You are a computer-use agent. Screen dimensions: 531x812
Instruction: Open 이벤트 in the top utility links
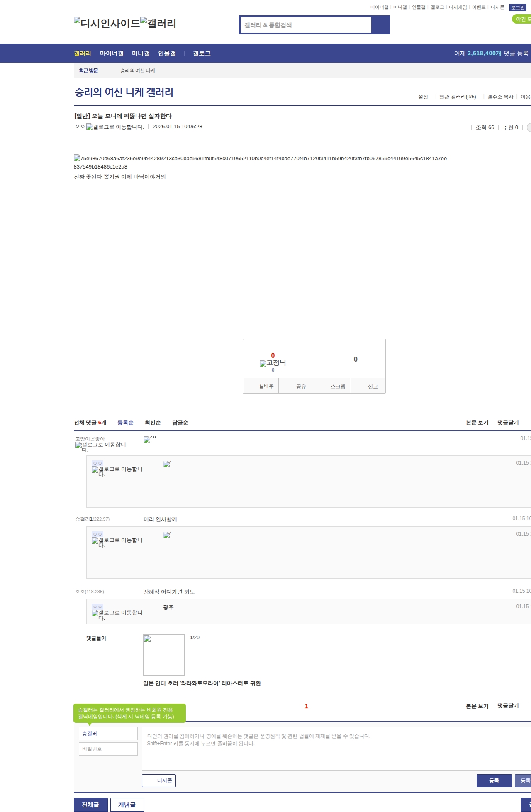(x=479, y=7)
